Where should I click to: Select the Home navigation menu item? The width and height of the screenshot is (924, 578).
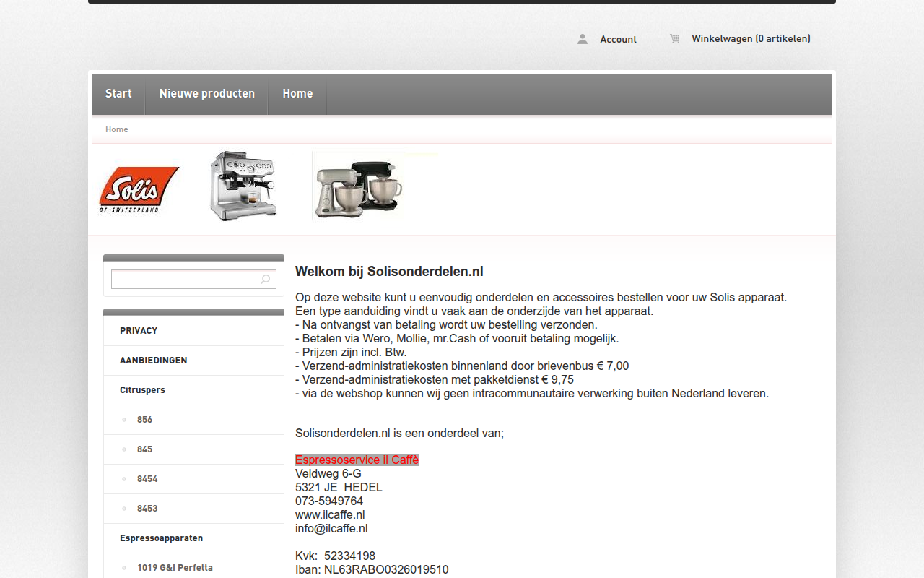tap(297, 94)
